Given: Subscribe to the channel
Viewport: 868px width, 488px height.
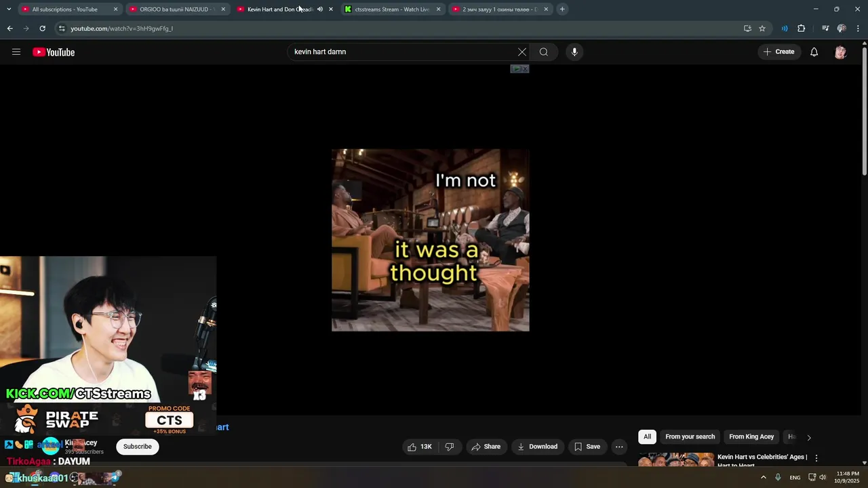Looking at the screenshot, I should [138, 447].
